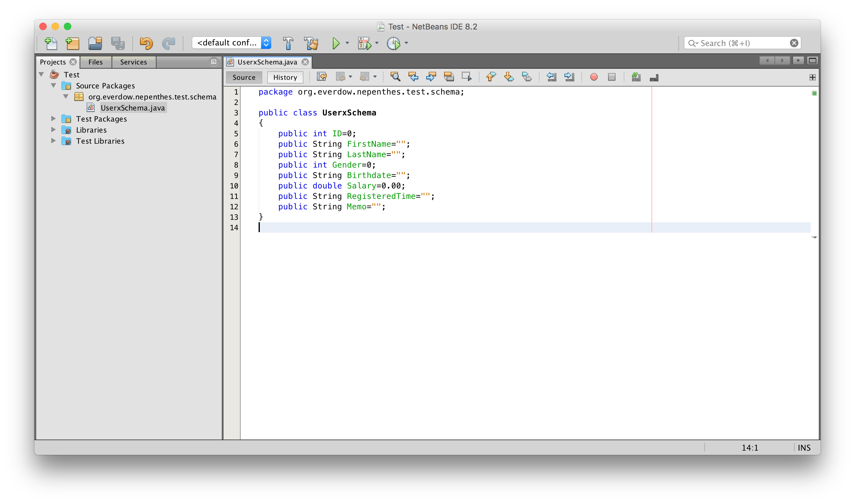Image resolution: width=855 pixels, height=504 pixels.
Task: Click the Stop Macro Recording square icon
Action: point(612,77)
